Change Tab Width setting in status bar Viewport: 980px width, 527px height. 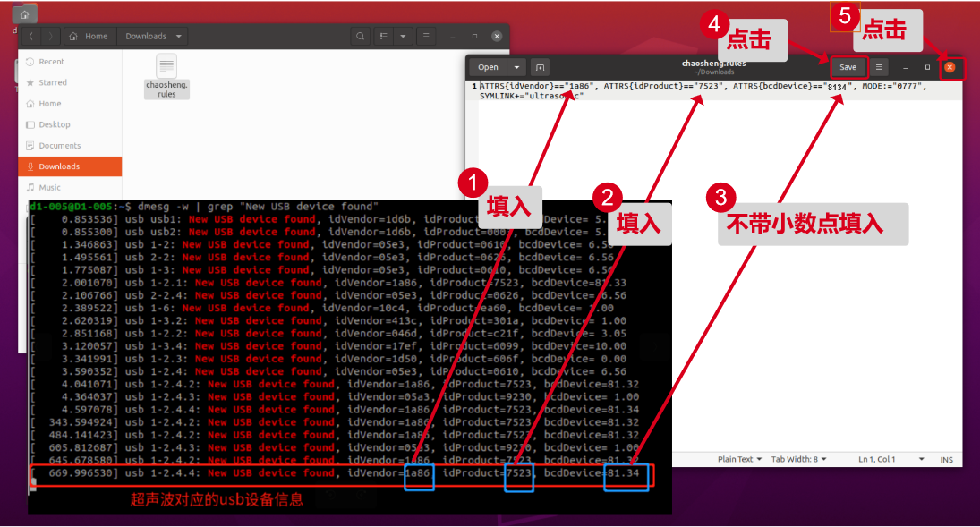(x=798, y=459)
